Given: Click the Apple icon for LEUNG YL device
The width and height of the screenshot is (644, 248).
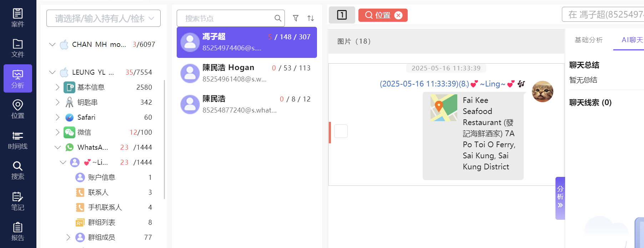Looking at the screenshot, I should tap(64, 72).
